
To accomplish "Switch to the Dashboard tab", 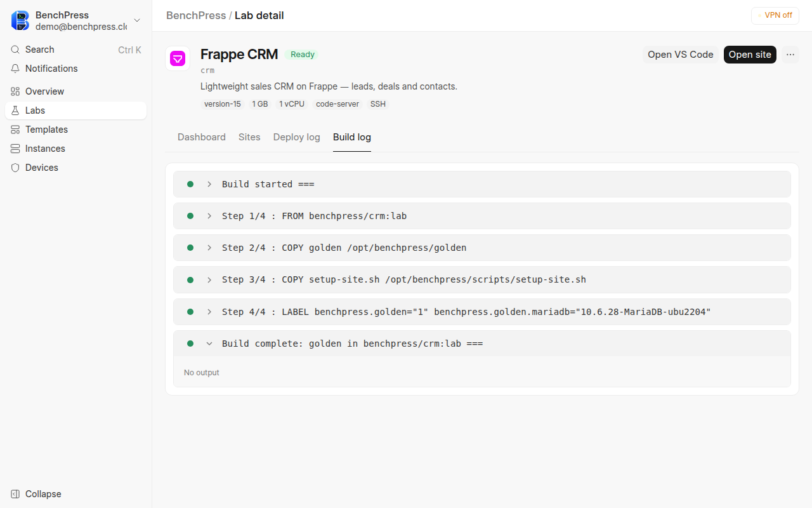I will 202,137.
